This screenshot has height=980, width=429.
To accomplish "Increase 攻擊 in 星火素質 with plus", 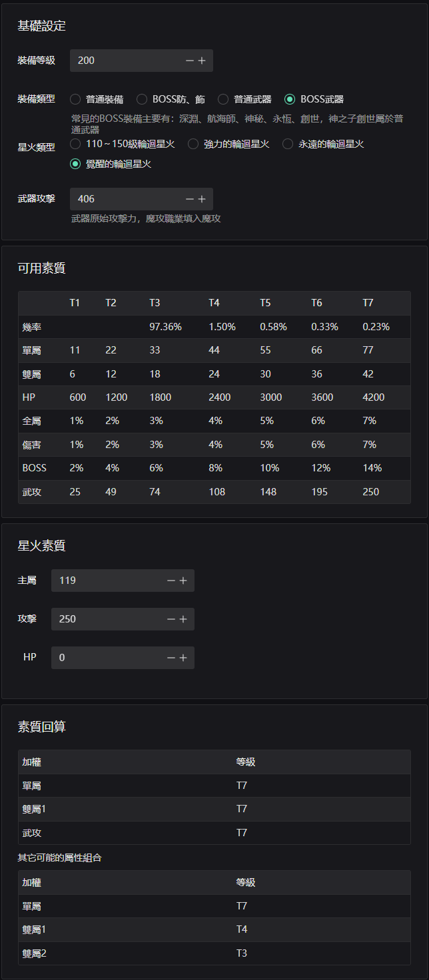I will tap(183, 618).
